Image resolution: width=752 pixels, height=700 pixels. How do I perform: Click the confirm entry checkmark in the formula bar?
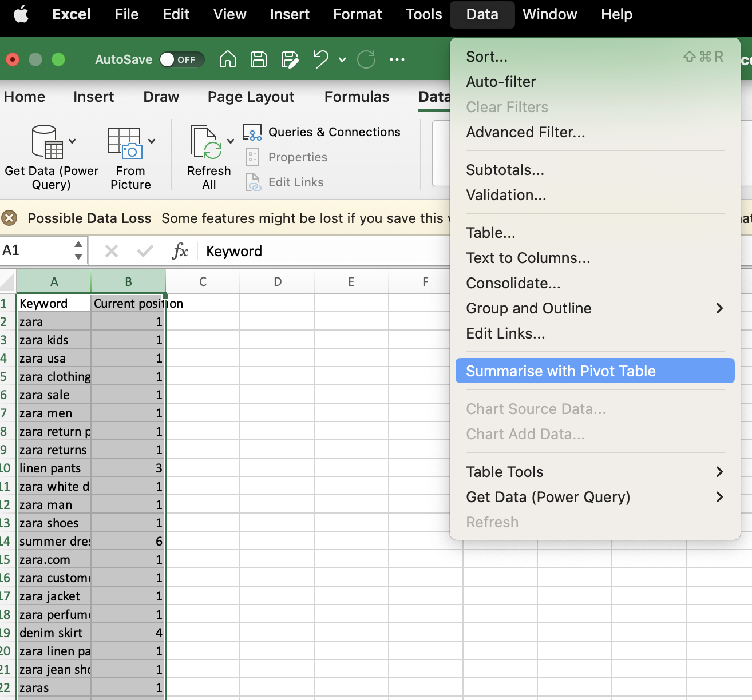145,251
